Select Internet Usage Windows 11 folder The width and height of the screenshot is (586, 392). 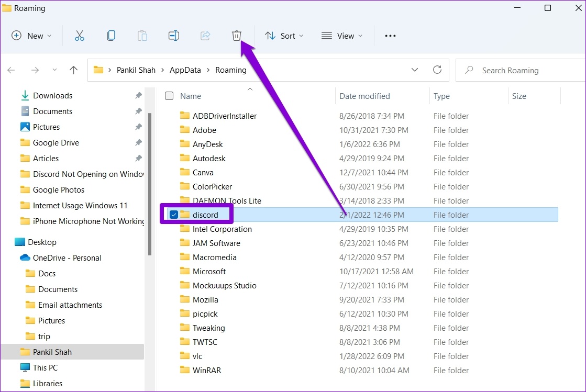[74, 205]
